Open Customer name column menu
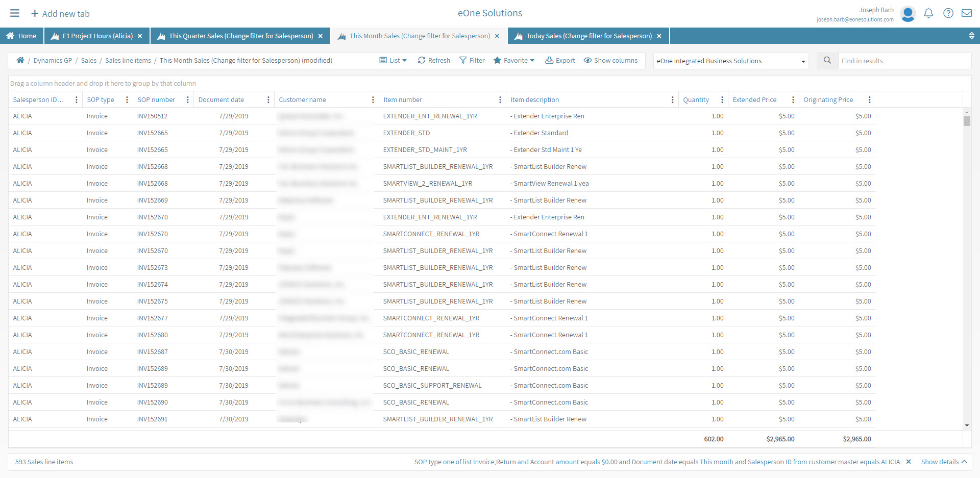The width and height of the screenshot is (980, 478). coord(373,100)
